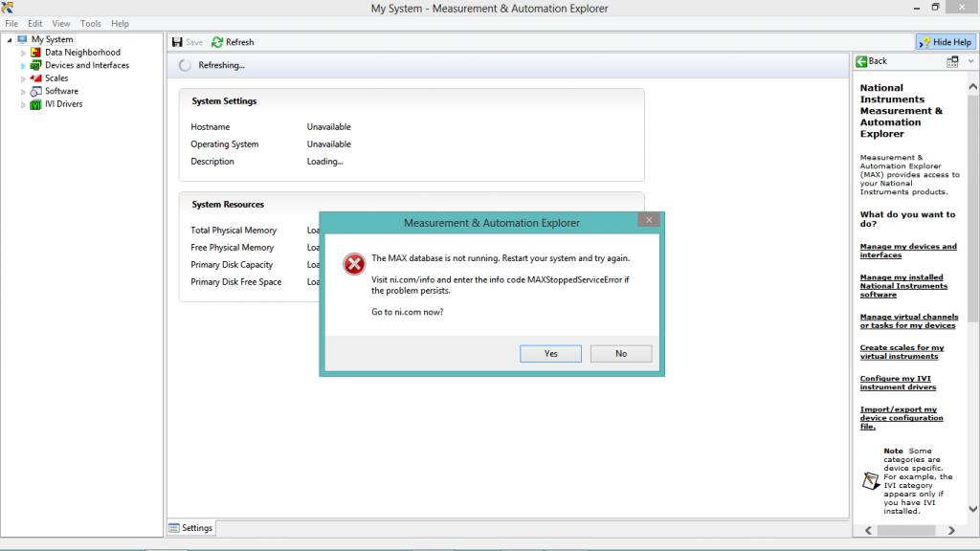Click the MAX application icon in title bar
The height and width of the screenshot is (551, 980).
[x=8, y=8]
